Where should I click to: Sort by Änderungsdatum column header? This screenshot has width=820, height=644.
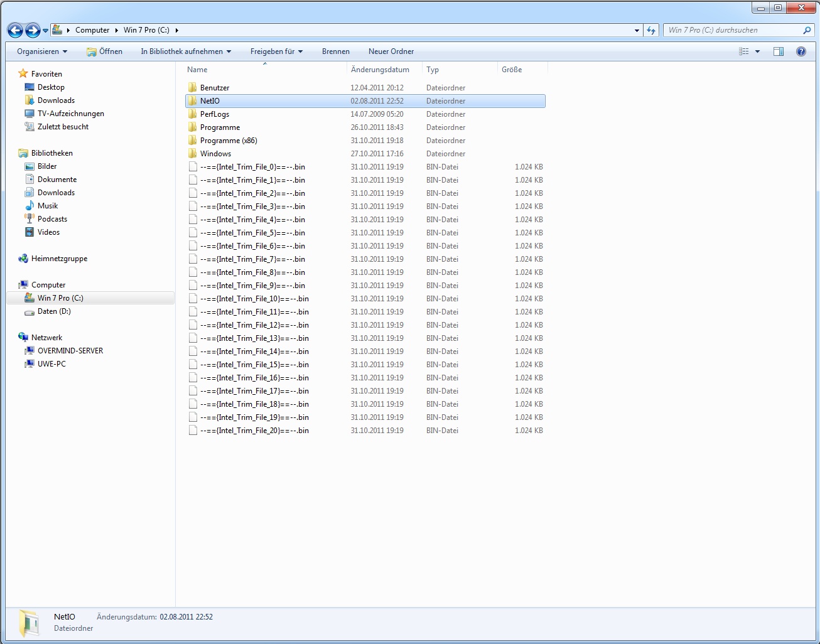tap(380, 70)
